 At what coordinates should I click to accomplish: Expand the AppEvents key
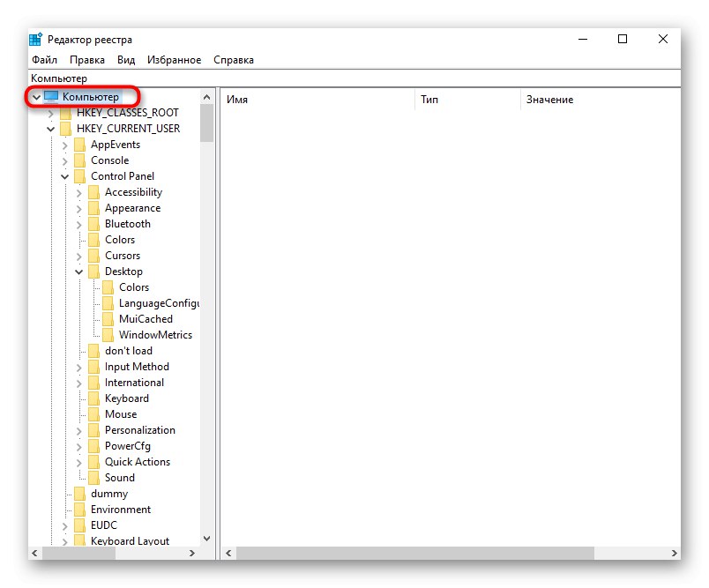pos(64,145)
